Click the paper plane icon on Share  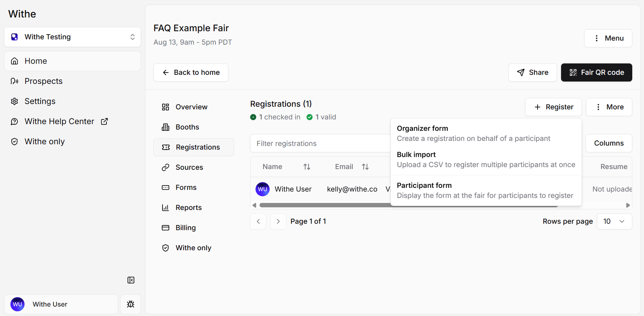point(521,73)
